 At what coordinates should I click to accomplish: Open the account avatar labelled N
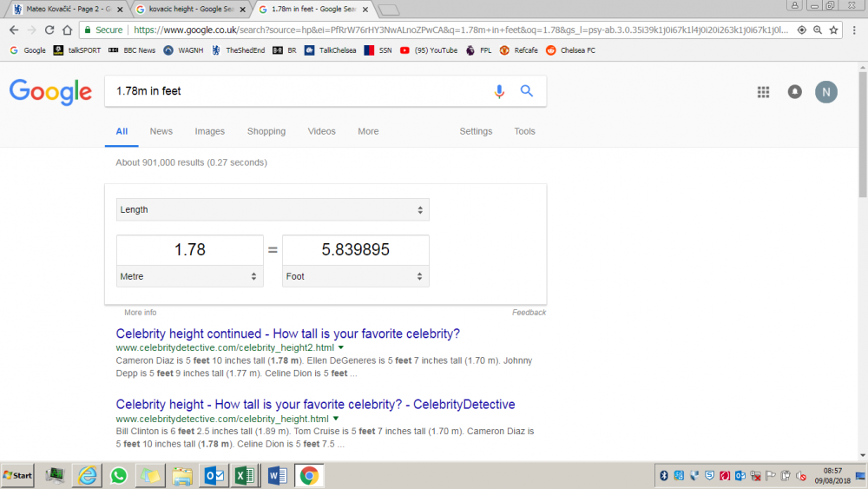826,92
